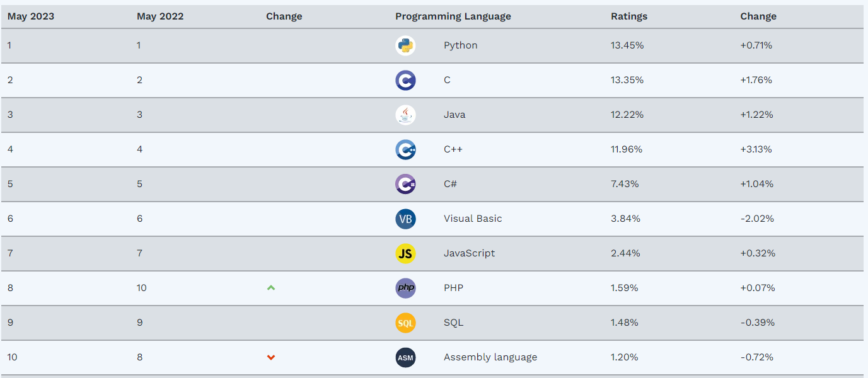Click the Visual Basic language name
Image resolution: width=868 pixels, height=378 pixels.
pyautogui.click(x=473, y=219)
